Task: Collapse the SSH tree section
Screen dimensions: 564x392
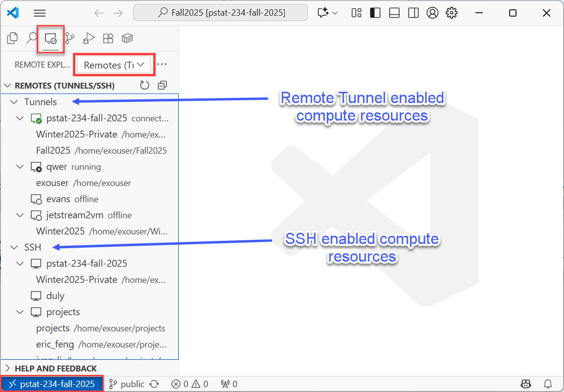Action: pyautogui.click(x=14, y=247)
